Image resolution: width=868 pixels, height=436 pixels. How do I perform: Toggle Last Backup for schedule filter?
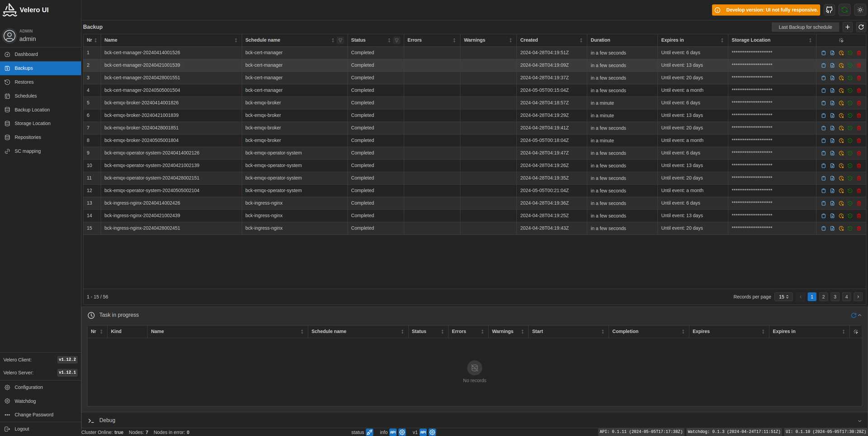[805, 27]
